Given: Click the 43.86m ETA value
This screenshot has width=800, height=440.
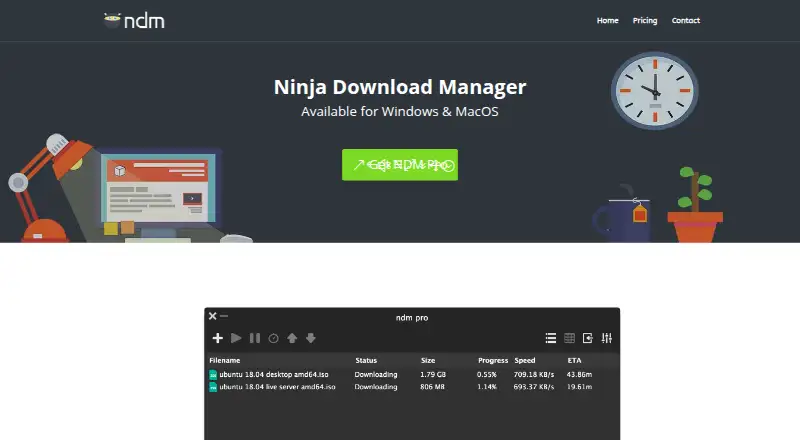Looking at the screenshot, I should click(x=579, y=374).
